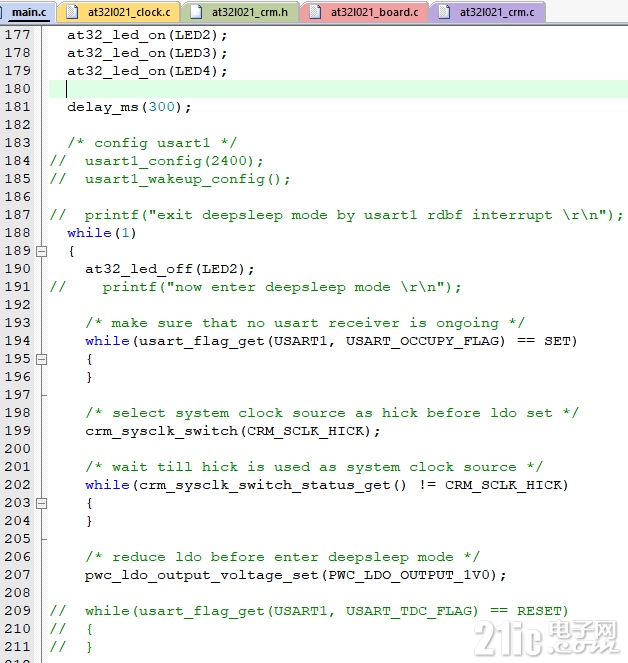Viewport: 628px width, 663px height.
Task: Click comment reduce ldo before enter deepsleep
Action: (282, 557)
